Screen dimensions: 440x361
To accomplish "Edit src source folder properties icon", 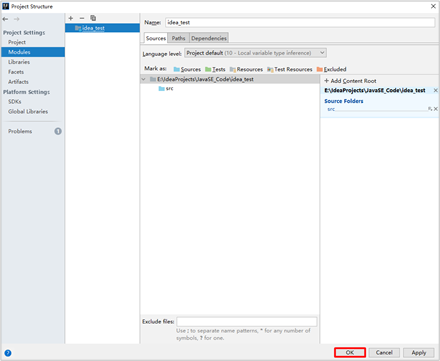I will coord(430,109).
